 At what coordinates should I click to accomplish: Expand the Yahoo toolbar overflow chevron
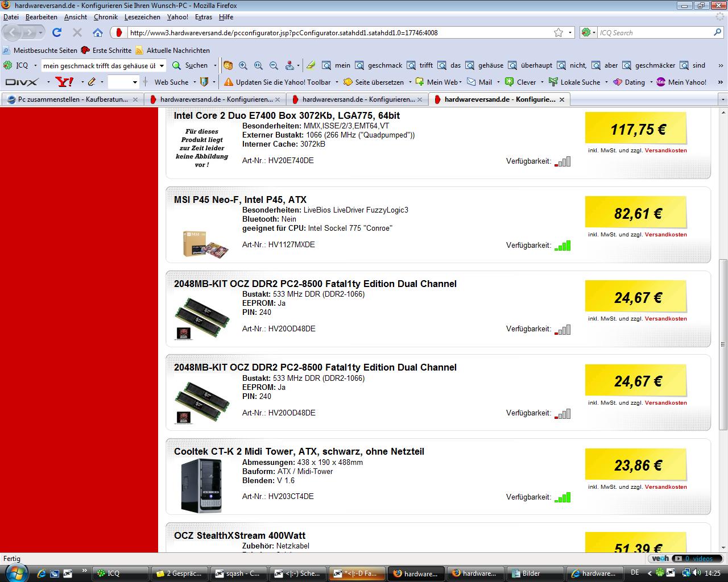click(721, 82)
